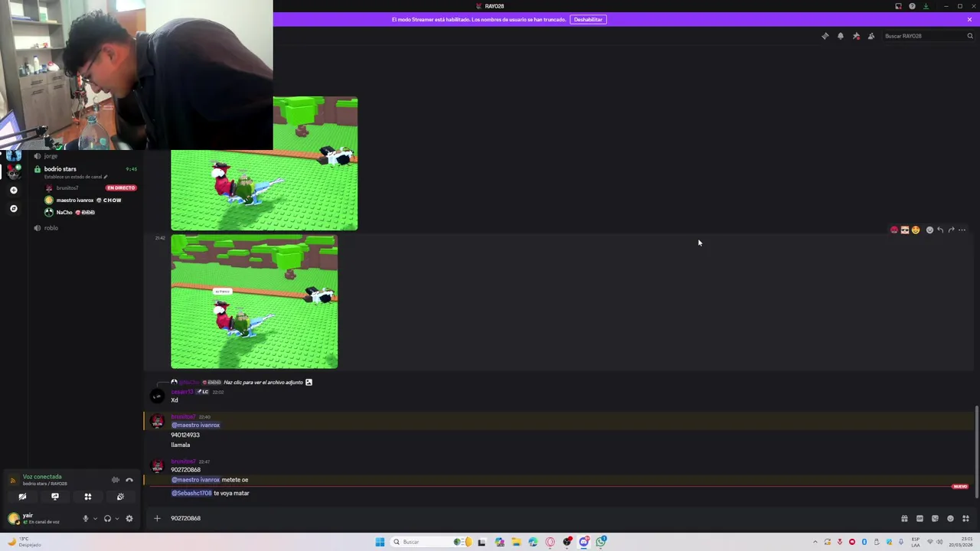Expand the headphone output options chevron
Screen dimensions: 980x551
(116, 518)
